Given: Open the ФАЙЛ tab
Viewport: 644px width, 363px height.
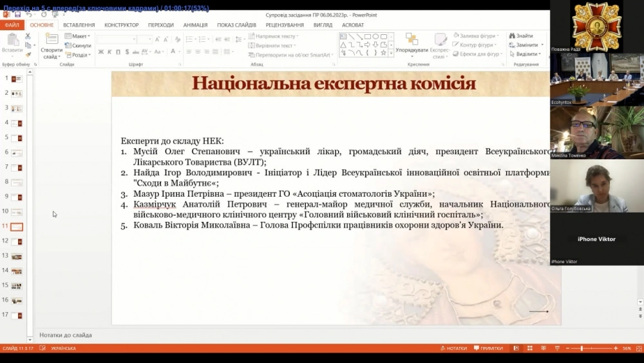Looking at the screenshot, I should coord(12,25).
